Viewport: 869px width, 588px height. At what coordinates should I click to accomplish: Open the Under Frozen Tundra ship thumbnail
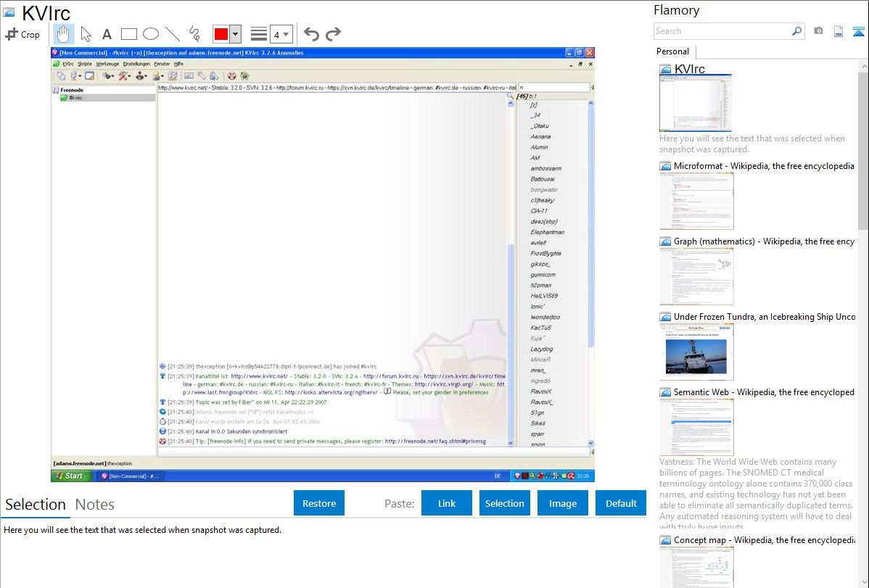[x=696, y=352]
